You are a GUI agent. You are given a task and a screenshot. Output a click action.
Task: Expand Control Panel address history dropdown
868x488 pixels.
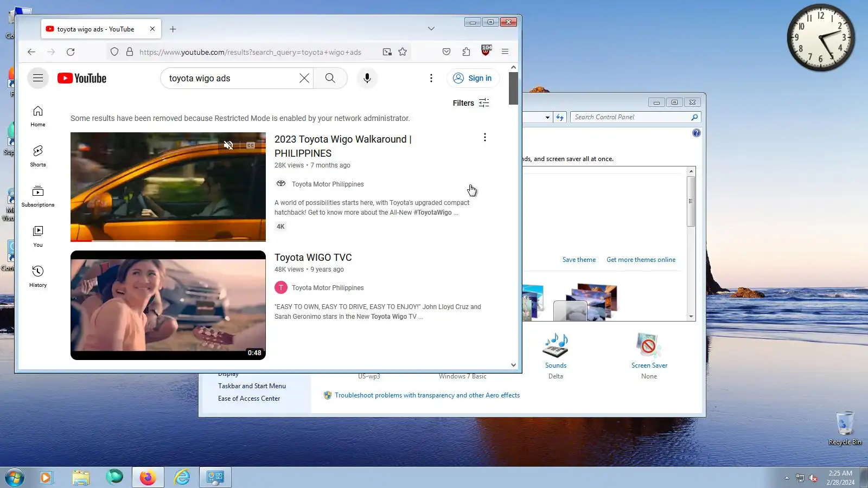547,117
